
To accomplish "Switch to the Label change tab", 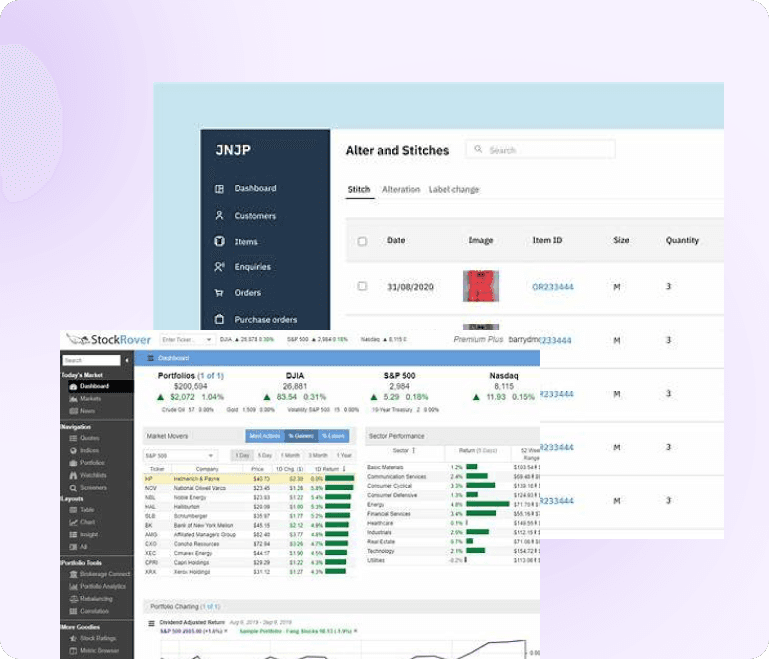I will tap(454, 189).
